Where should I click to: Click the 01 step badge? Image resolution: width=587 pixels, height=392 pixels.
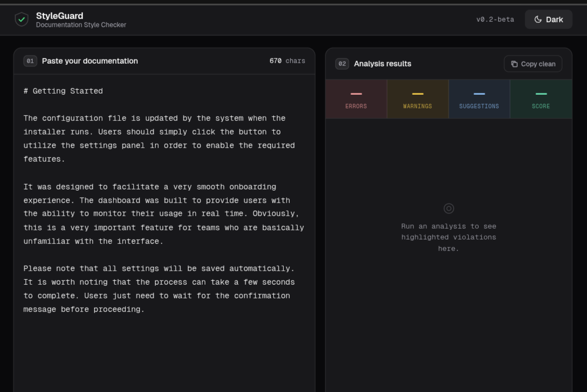pos(30,61)
